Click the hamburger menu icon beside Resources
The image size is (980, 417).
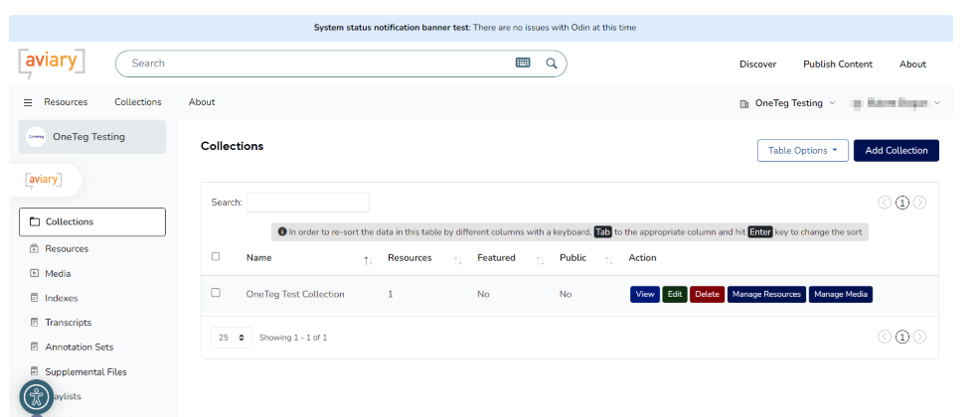pos(28,102)
